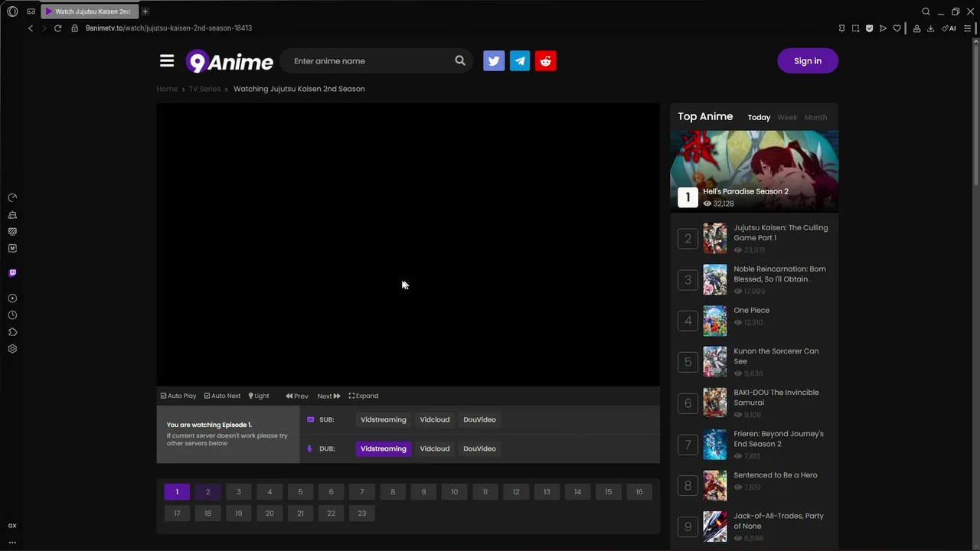Viewport: 980px width, 551px height.
Task: Switch Top Anime to Week tab
Action: pyautogui.click(x=787, y=117)
